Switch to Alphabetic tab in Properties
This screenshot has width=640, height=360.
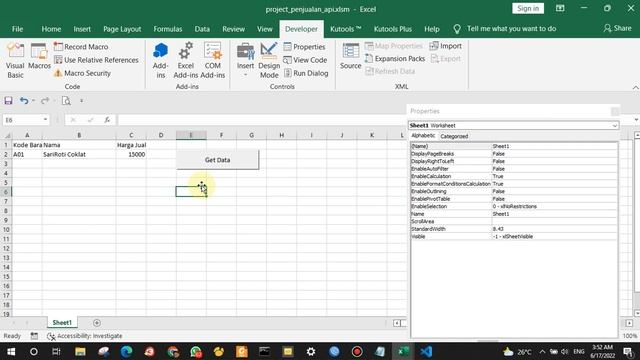pyautogui.click(x=423, y=136)
